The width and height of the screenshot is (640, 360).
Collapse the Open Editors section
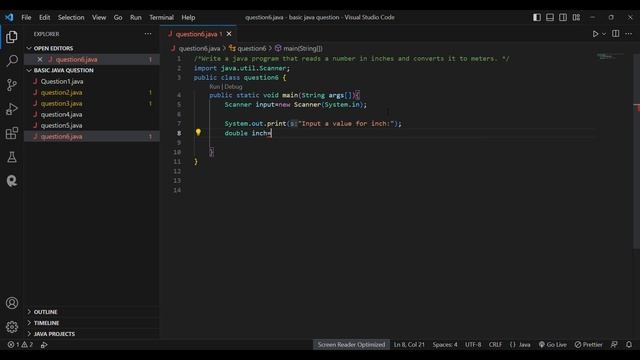coord(92,48)
